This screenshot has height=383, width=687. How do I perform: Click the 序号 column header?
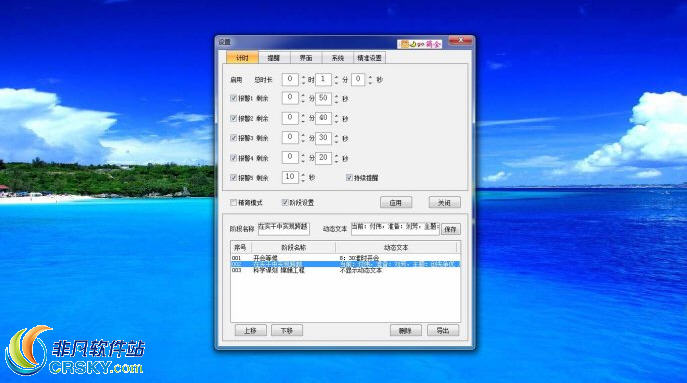(241, 248)
